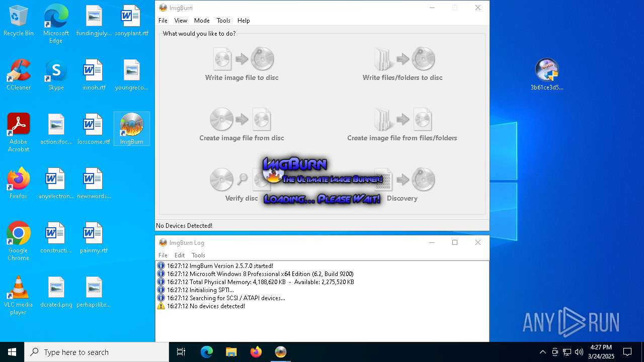Viewport: 644px width, 362px height.
Task: Select the innoh.rtf document
Action: pyautogui.click(x=94, y=75)
